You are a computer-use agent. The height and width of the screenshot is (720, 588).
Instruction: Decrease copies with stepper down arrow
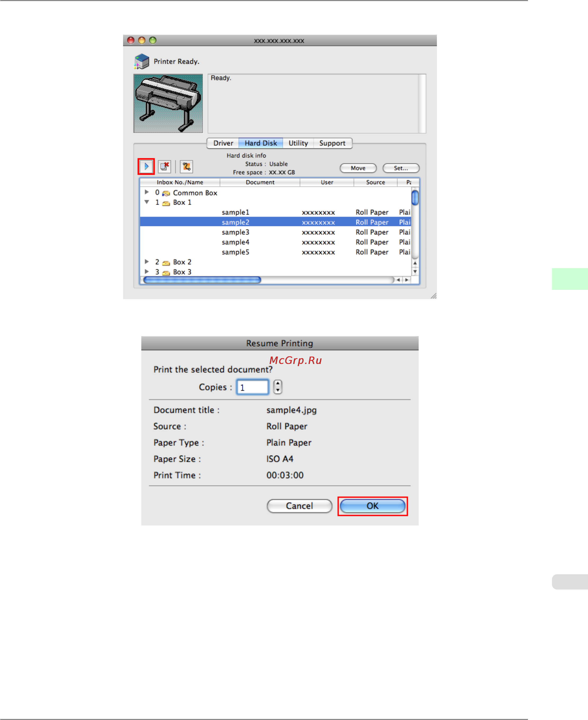click(x=278, y=390)
